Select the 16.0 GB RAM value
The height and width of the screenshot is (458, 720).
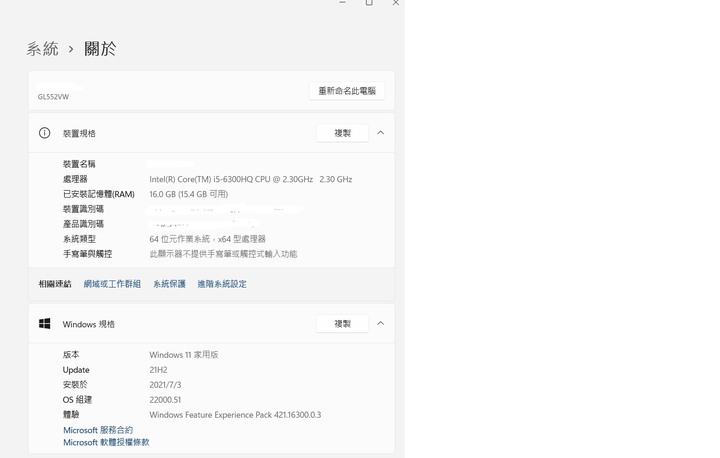click(189, 194)
